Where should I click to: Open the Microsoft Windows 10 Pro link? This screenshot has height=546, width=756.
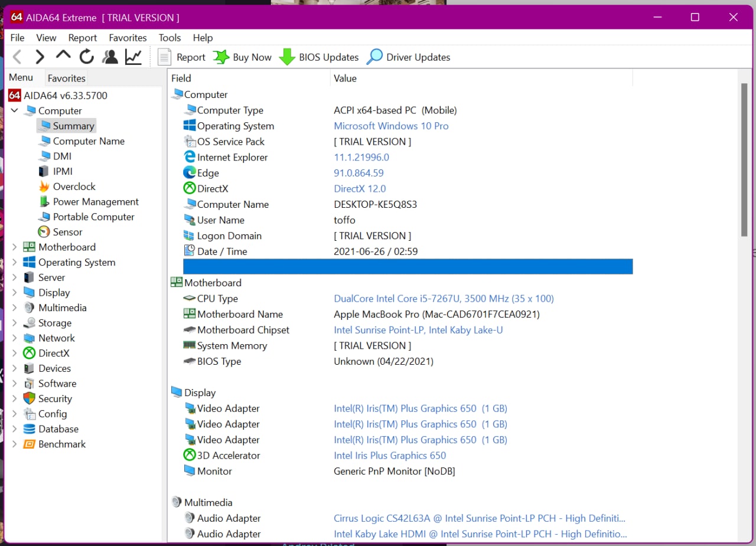(391, 126)
